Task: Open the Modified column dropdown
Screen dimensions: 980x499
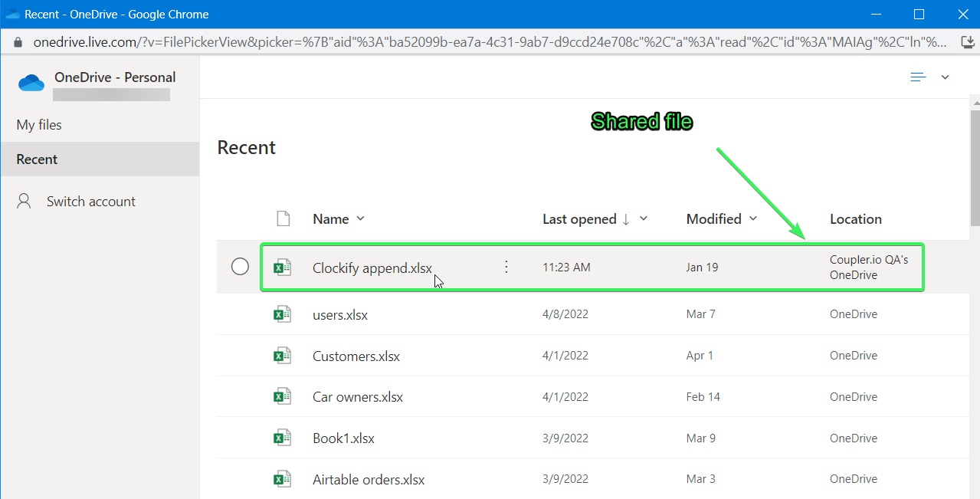Action: pyautogui.click(x=752, y=218)
